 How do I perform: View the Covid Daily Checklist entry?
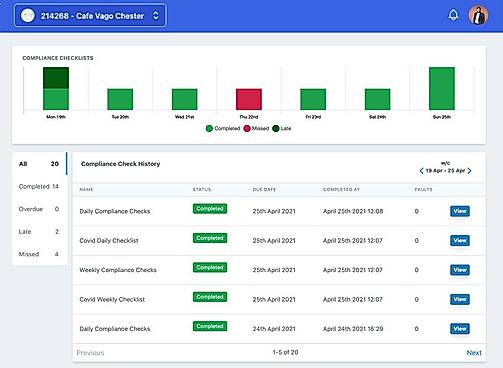(x=460, y=240)
